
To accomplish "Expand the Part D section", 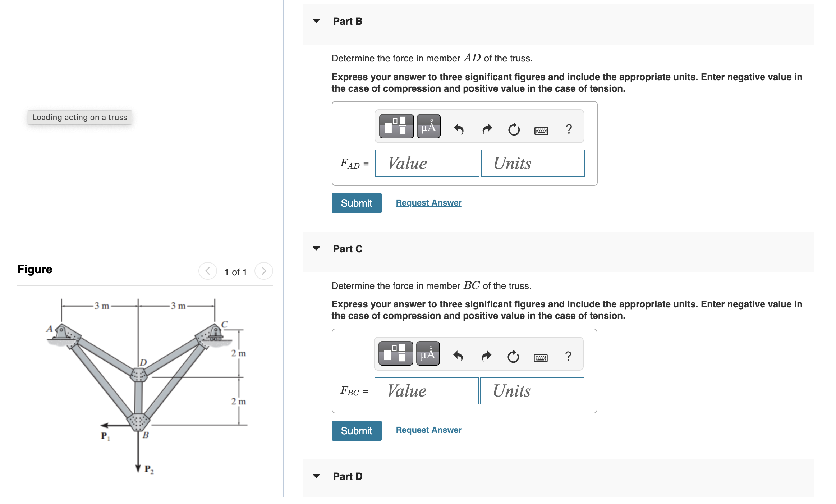I will coord(316,476).
